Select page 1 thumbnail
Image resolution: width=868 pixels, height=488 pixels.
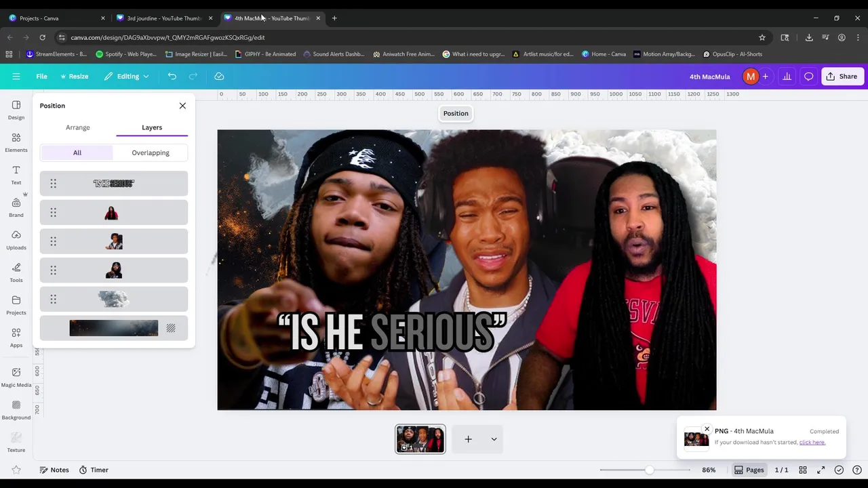pyautogui.click(x=420, y=439)
